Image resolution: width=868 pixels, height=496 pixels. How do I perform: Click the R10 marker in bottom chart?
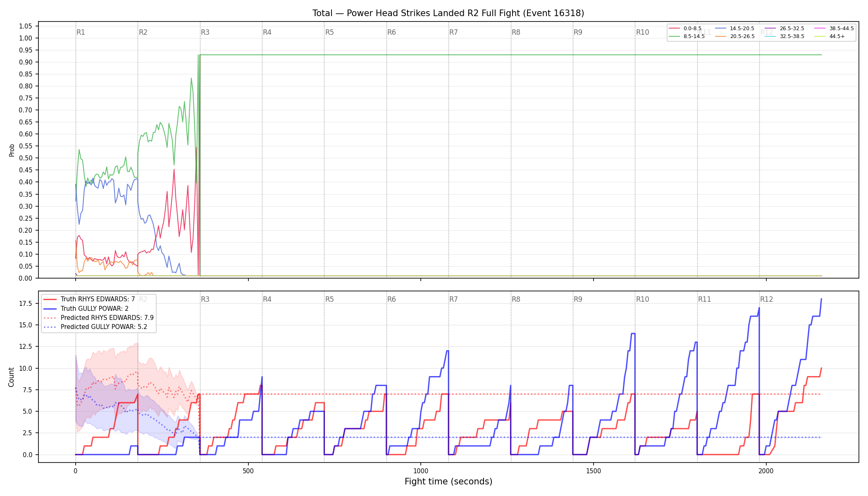click(642, 299)
